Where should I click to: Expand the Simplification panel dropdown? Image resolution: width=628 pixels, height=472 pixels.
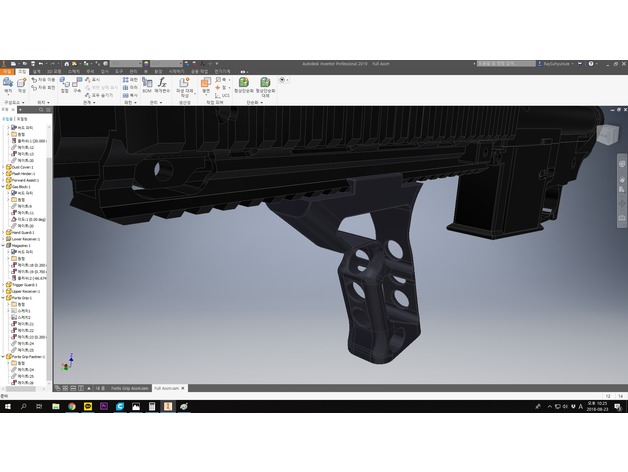pos(255,103)
